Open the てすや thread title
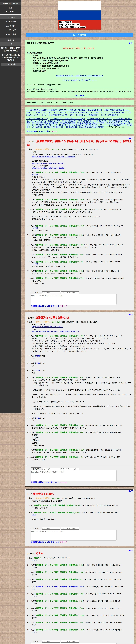 coord(39,554)
